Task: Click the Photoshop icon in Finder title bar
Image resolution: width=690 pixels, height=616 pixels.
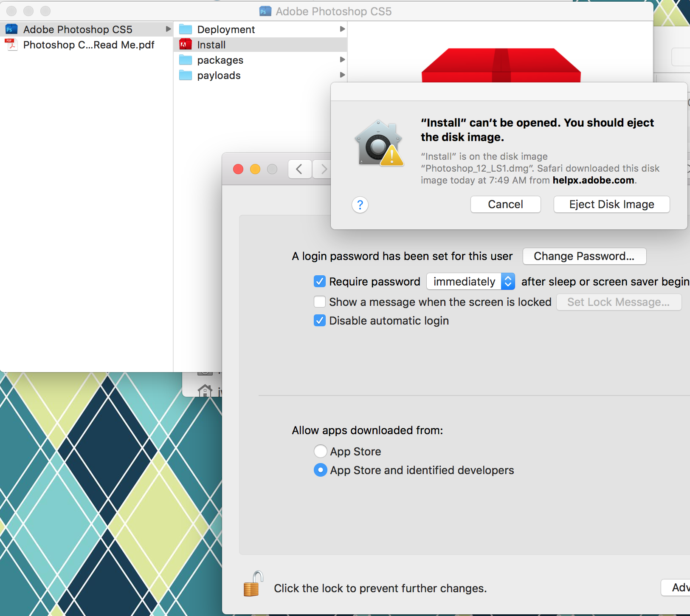Action: coord(265,11)
